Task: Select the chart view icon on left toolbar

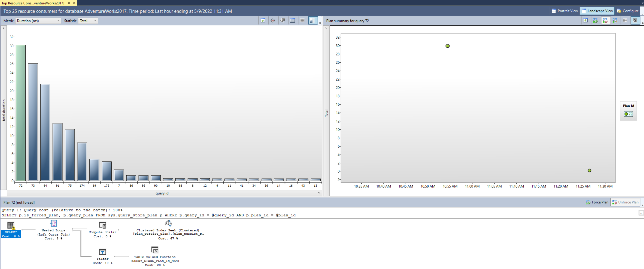Action: coord(312,21)
